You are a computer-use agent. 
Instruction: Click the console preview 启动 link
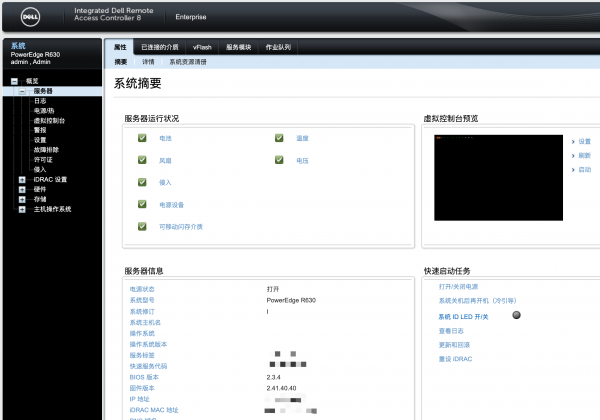(x=584, y=169)
